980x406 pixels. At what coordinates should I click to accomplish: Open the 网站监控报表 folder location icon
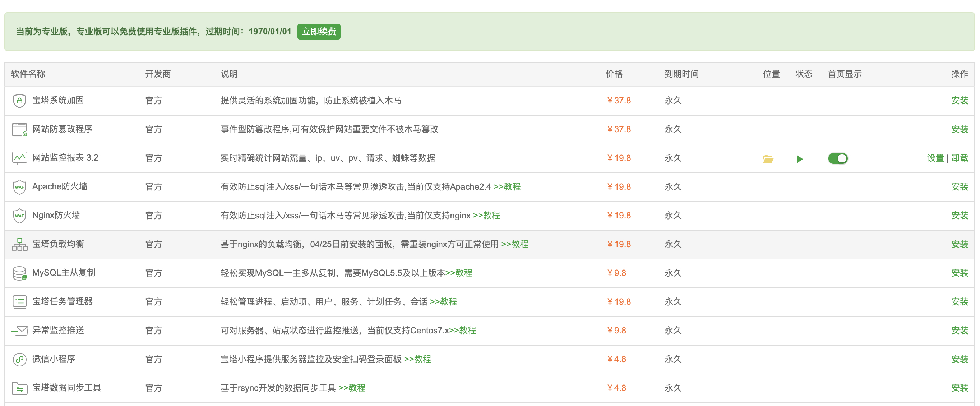pos(768,159)
